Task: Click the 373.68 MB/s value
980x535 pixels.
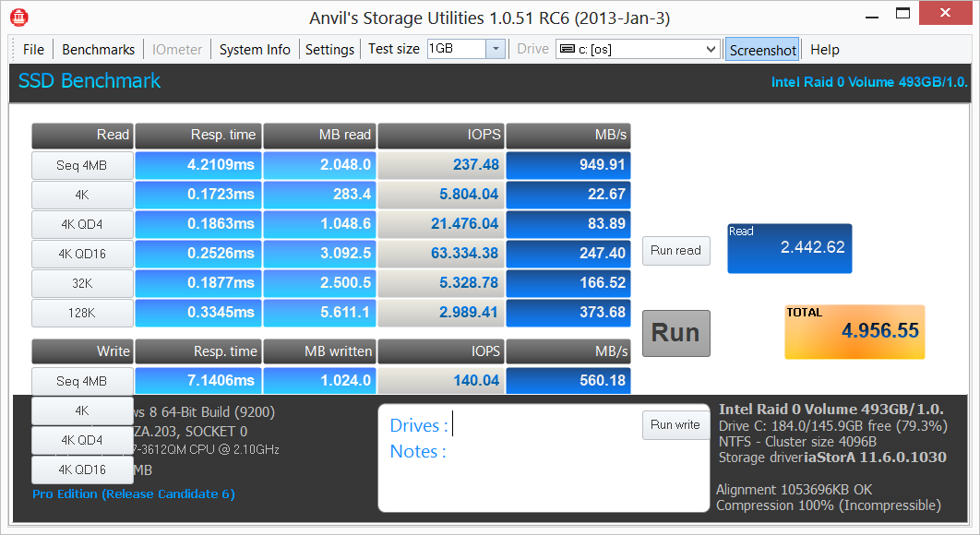Action: 568,312
